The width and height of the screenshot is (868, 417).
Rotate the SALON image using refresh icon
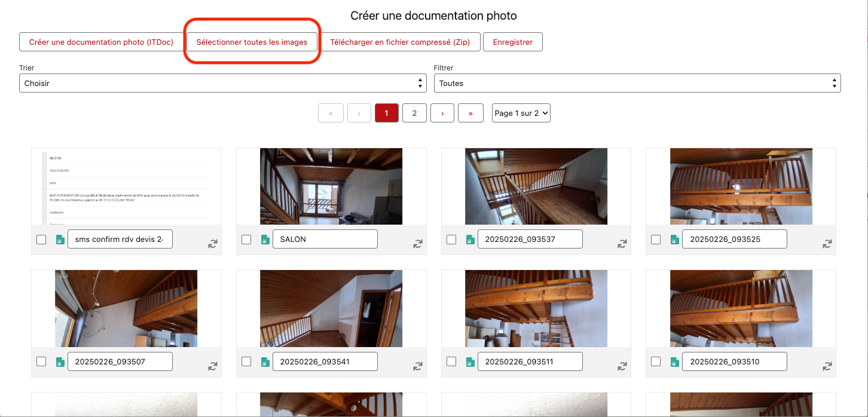click(417, 244)
